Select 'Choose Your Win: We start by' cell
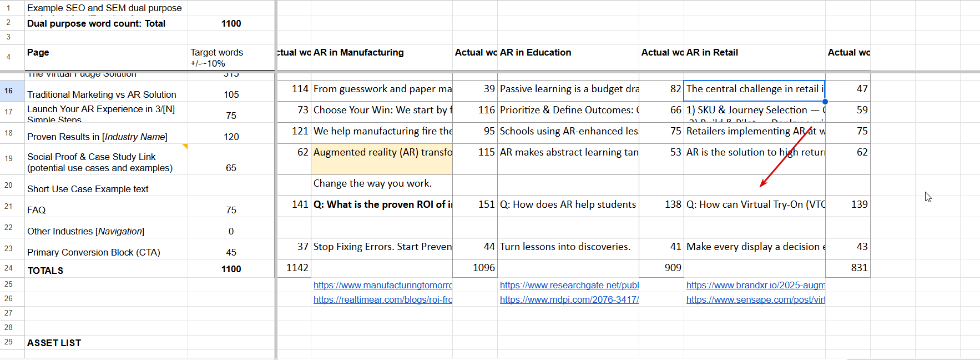 (x=382, y=112)
